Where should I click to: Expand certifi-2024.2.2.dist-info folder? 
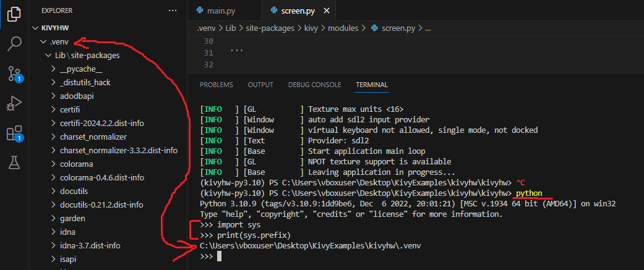point(53,123)
